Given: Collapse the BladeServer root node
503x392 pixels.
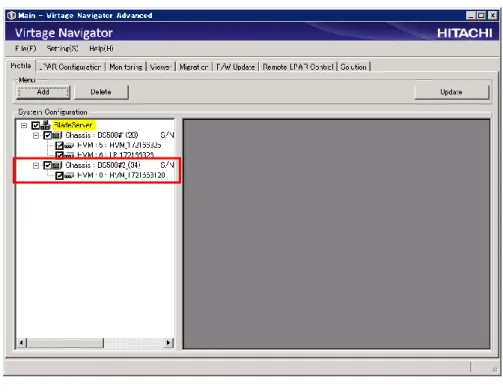Looking at the screenshot, I should tap(24, 125).
